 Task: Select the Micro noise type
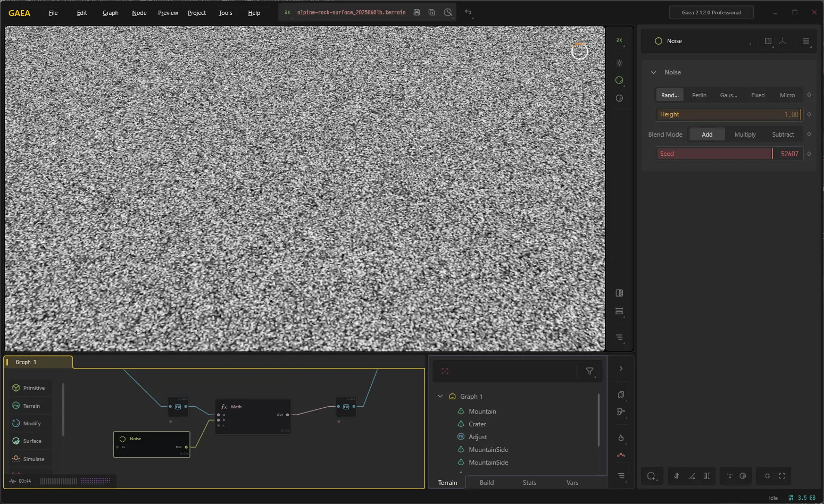tap(787, 95)
